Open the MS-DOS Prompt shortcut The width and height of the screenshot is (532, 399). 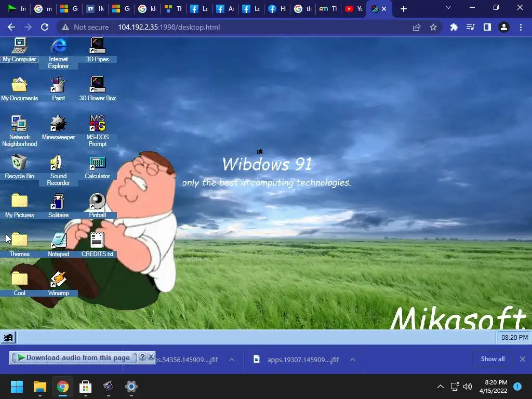click(97, 130)
